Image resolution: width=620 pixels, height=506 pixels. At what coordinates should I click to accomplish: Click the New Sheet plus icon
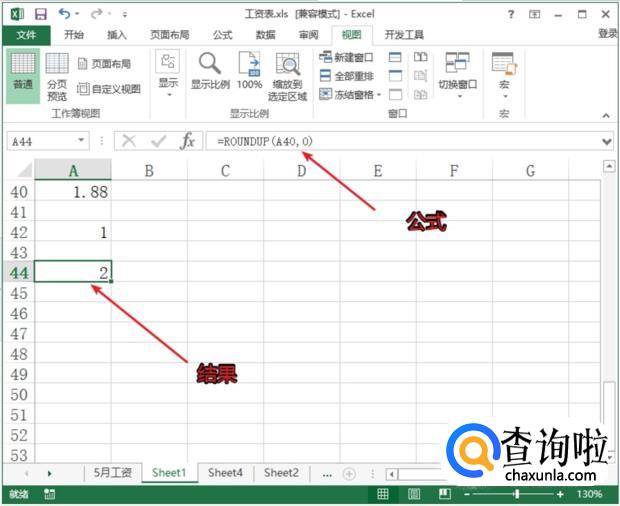click(350, 473)
